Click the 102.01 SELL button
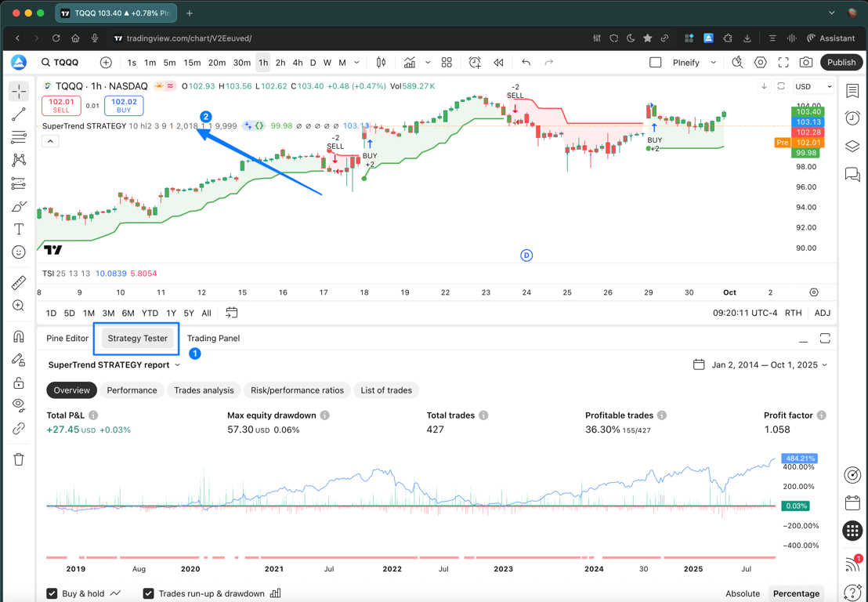 point(61,105)
